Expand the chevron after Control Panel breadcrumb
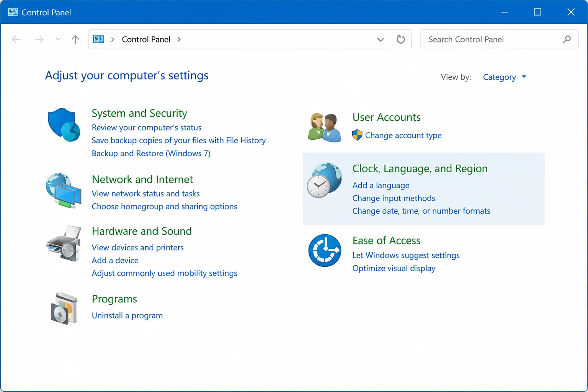 (x=179, y=39)
